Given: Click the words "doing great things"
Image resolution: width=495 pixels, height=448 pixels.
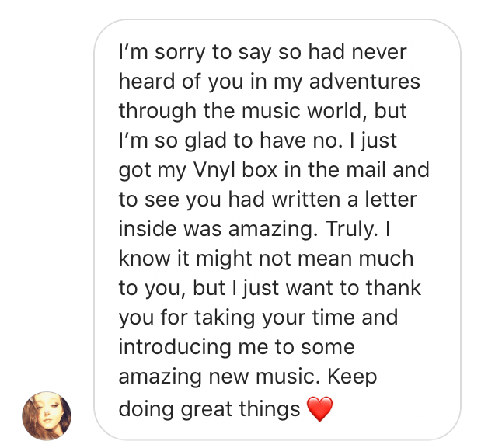Looking at the screenshot, I should [x=209, y=408].
